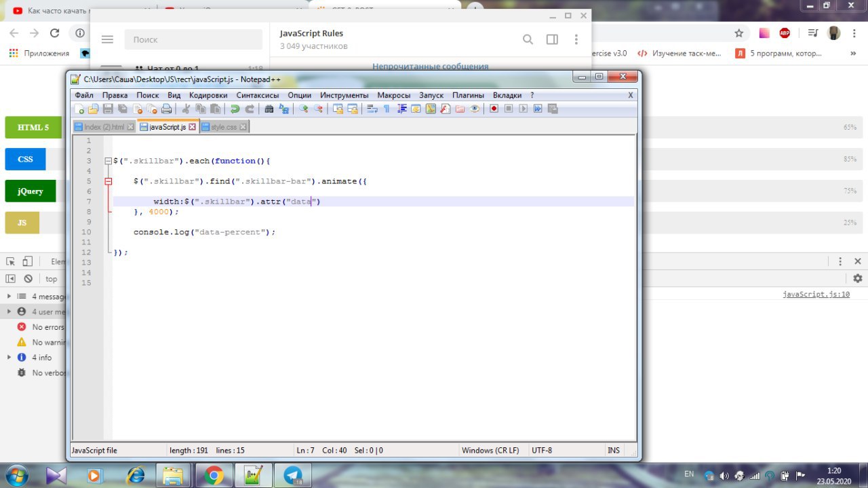Click the HTML 5 green skillbar label
The height and width of the screenshot is (488, 868).
pyautogui.click(x=33, y=127)
